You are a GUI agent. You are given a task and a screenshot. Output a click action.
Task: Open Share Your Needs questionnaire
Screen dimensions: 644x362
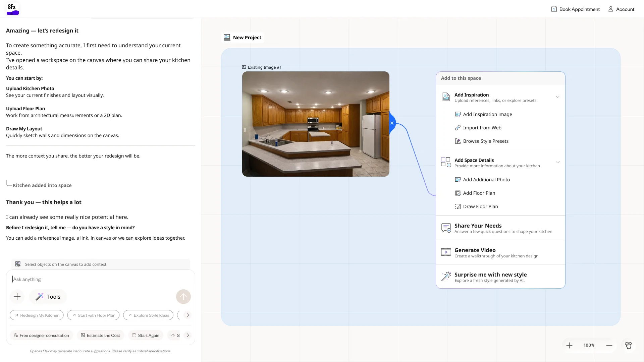click(x=500, y=228)
